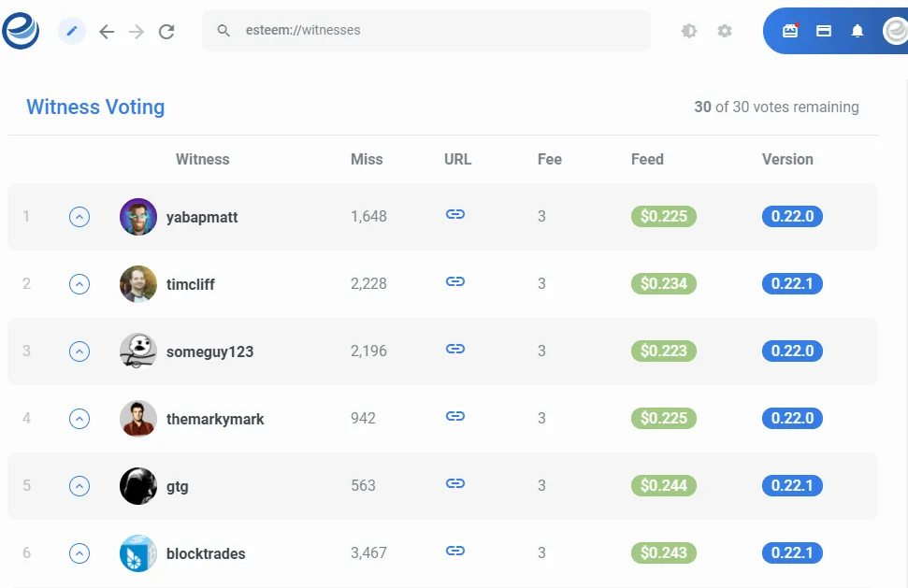The width and height of the screenshot is (908, 588).
Task: Vote for witness themarkymark
Action: (79, 418)
